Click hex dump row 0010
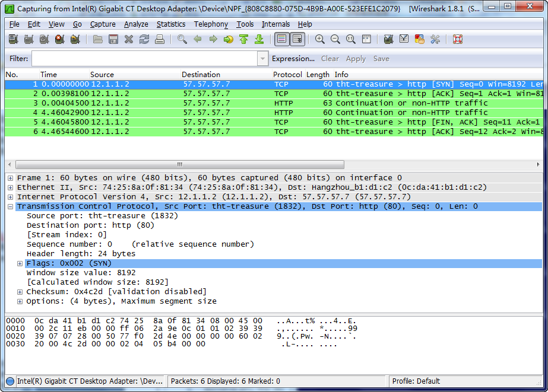Image resolution: width=548 pixels, height=392 pixels. point(181,329)
